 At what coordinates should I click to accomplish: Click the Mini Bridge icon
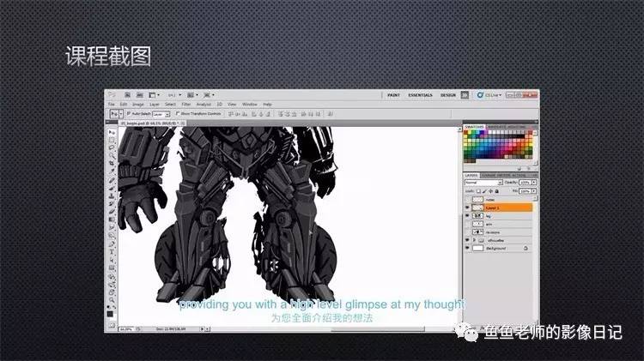[x=140, y=95]
